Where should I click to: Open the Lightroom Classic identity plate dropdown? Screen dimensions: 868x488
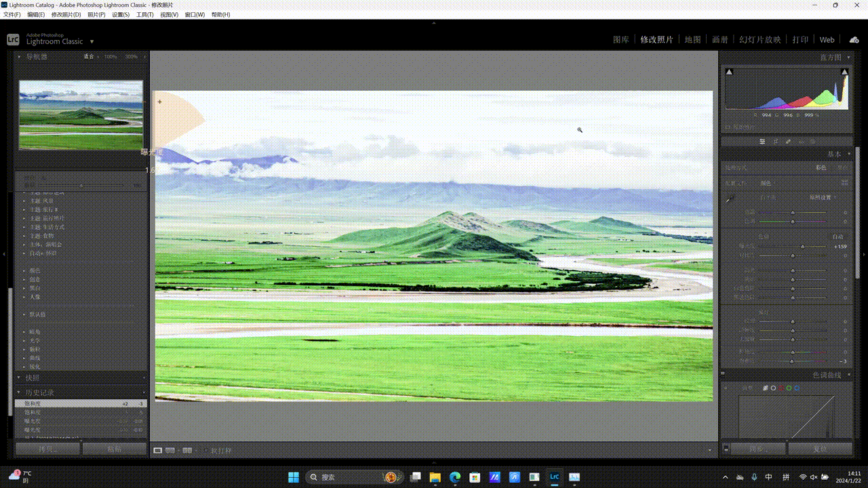click(92, 42)
